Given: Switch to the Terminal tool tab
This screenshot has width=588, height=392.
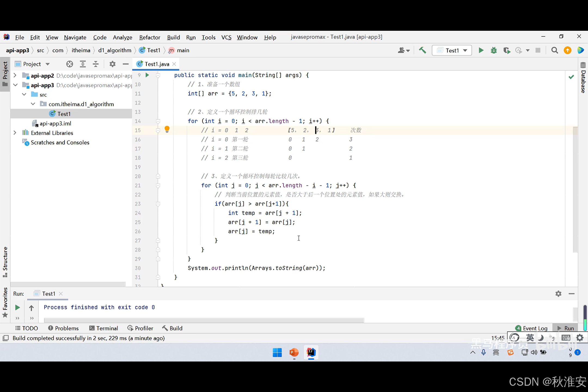Looking at the screenshot, I should click(x=104, y=328).
